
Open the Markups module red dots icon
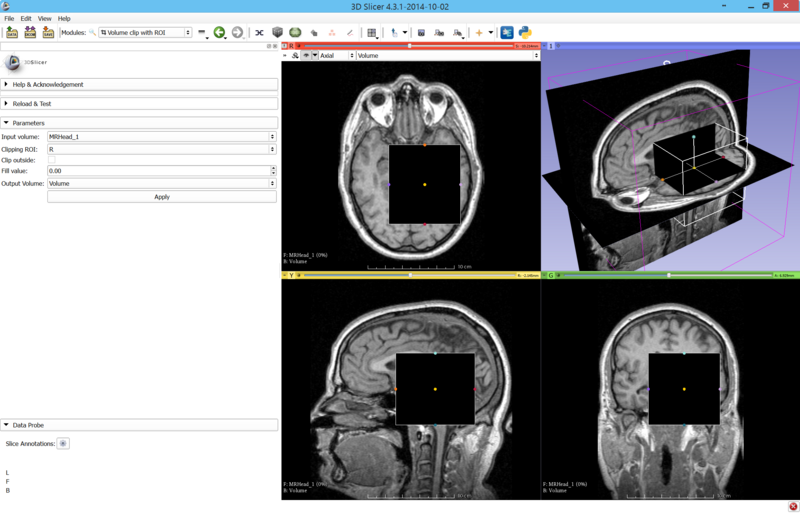pos(332,33)
